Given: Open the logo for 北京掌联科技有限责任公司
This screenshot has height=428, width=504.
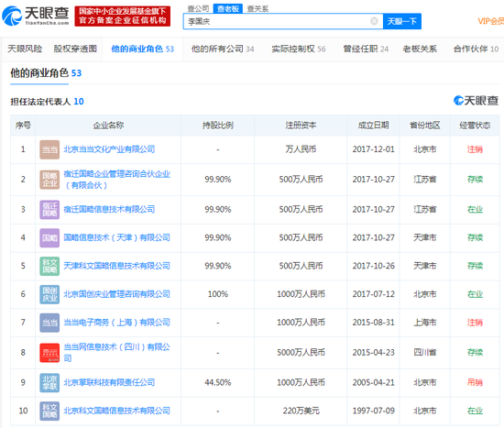Looking at the screenshot, I should [49, 383].
